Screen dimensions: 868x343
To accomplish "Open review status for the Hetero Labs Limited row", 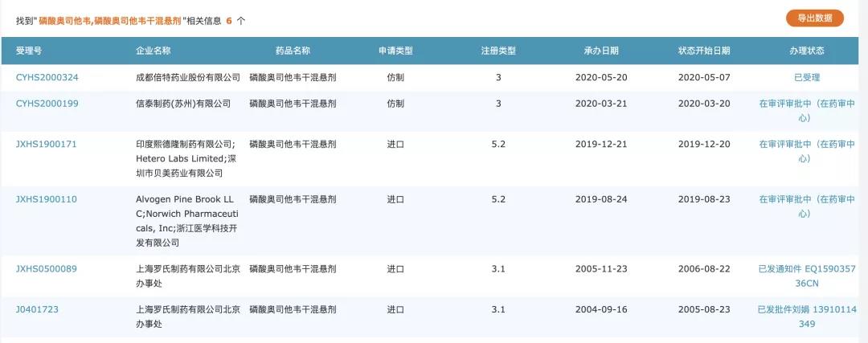I will pyautogui.click(x=807, y=151).
